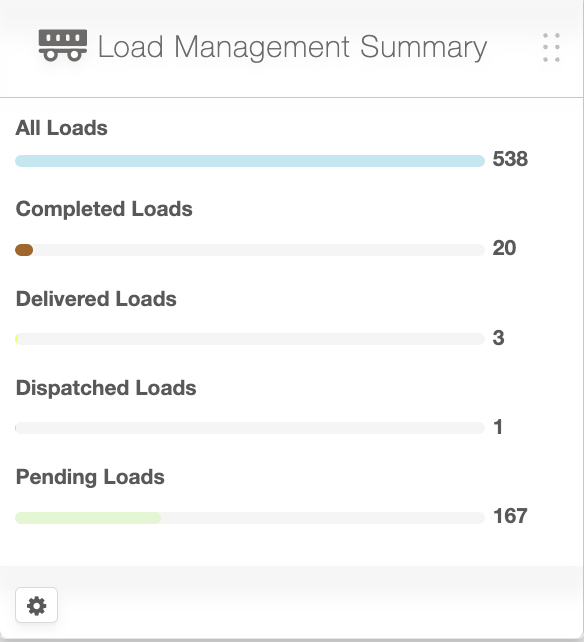Click the Delivered Loads count 3

click(498, 338)
